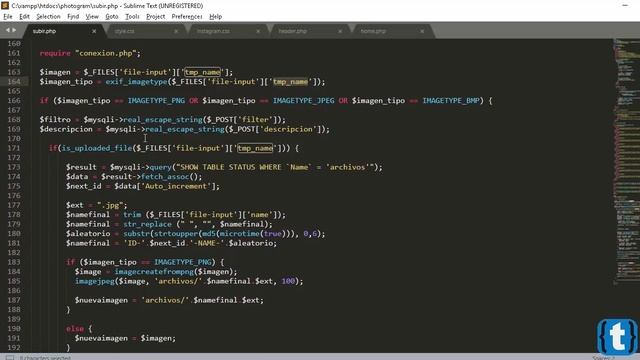Close the instagram.css tab

[x=258, y=31]
